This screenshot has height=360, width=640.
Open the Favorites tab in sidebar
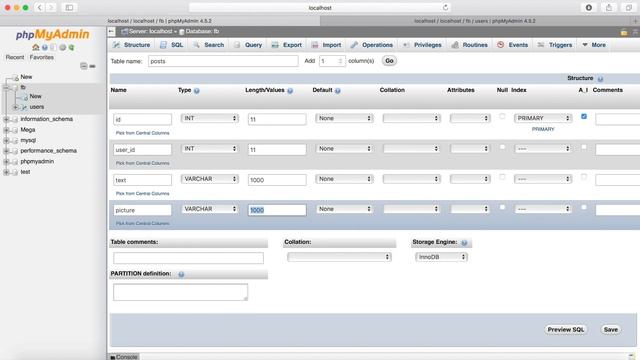(42, 58)
